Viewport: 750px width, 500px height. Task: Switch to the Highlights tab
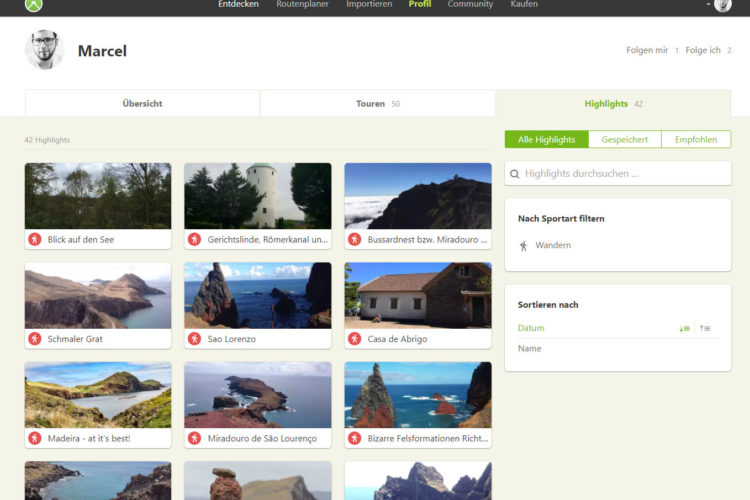tap(614, 103)
